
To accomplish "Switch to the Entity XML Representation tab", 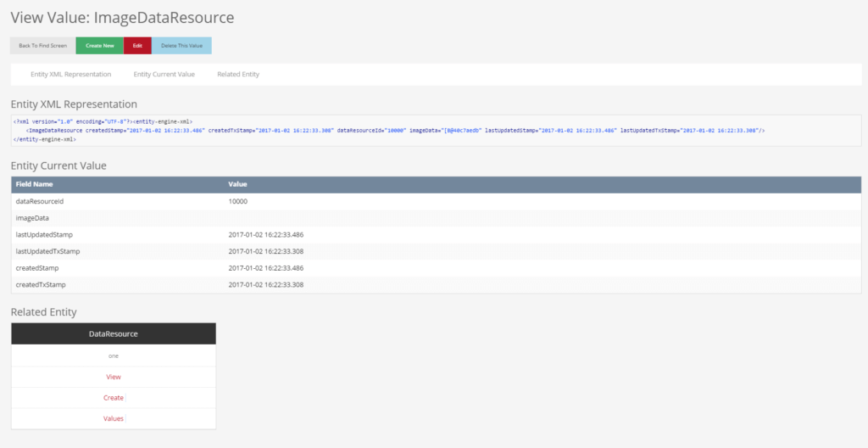I will pyautogui.click(x=70, y=75).
